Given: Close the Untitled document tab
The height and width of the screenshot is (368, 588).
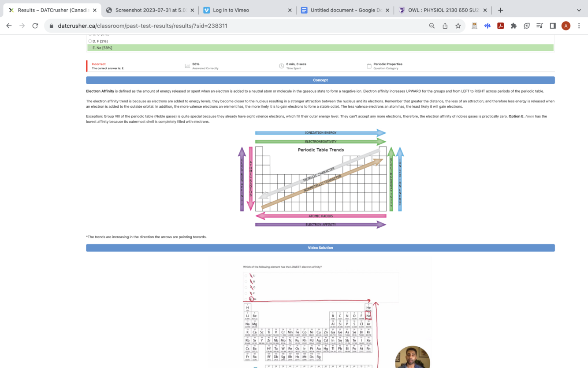Looking at the screenshot, I should click(387, 10).
